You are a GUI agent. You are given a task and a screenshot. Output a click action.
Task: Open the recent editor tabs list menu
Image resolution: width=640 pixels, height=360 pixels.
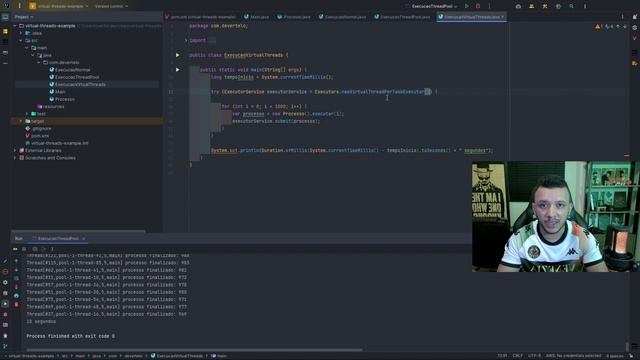pos(622,17)
